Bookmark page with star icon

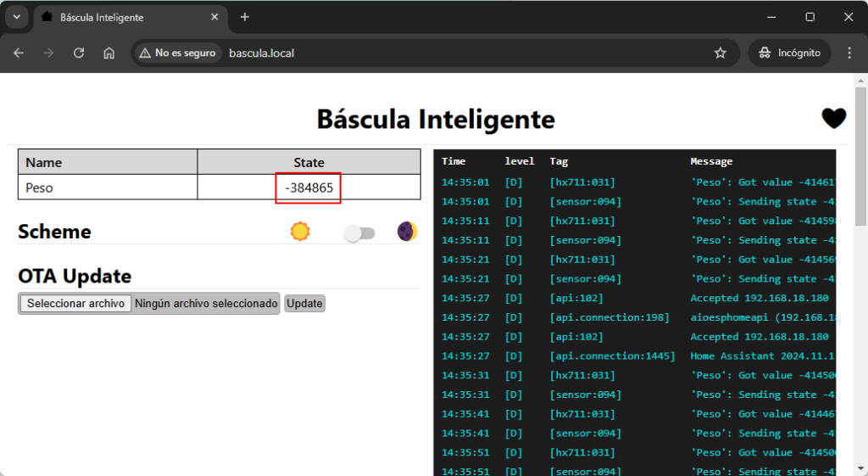(x=721, y=53)
